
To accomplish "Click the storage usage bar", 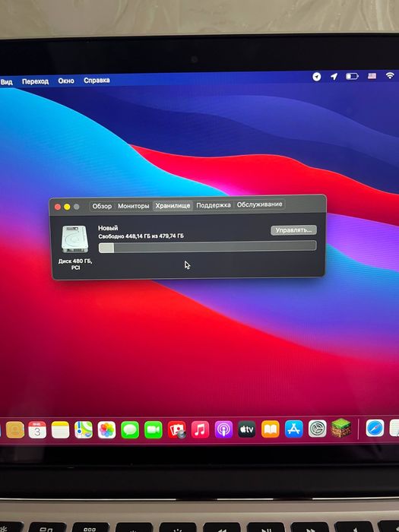I will tap(207, 246).
